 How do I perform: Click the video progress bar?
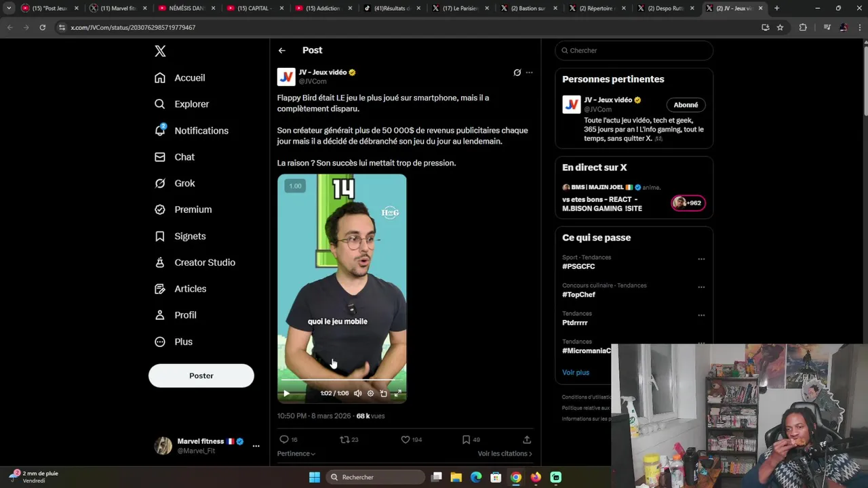point(342,380)
